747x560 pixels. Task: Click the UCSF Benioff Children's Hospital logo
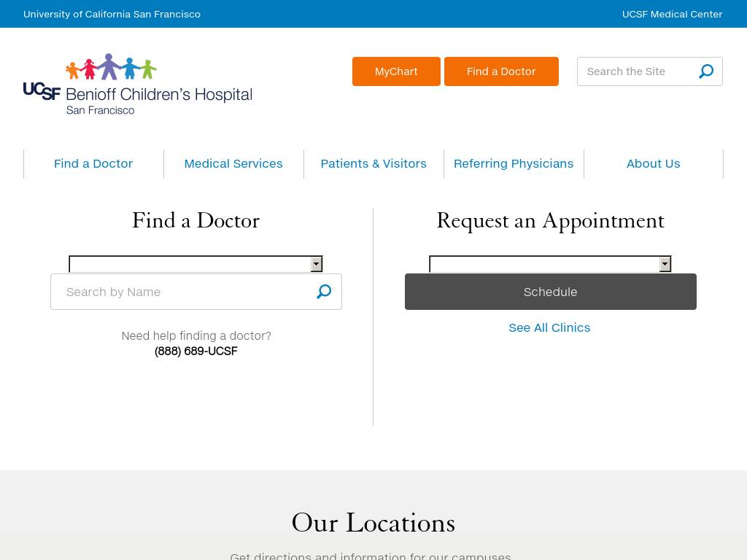click(x=138, y=85)
